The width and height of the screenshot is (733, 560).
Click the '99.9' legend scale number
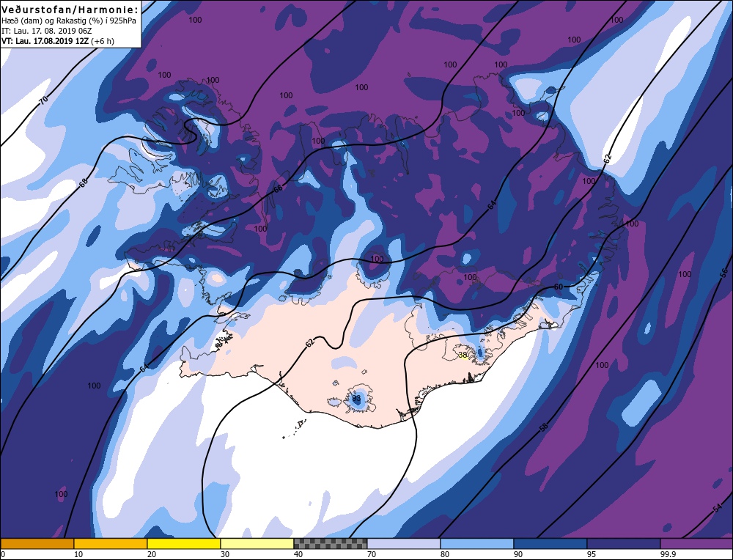click(x=667, y=554)
